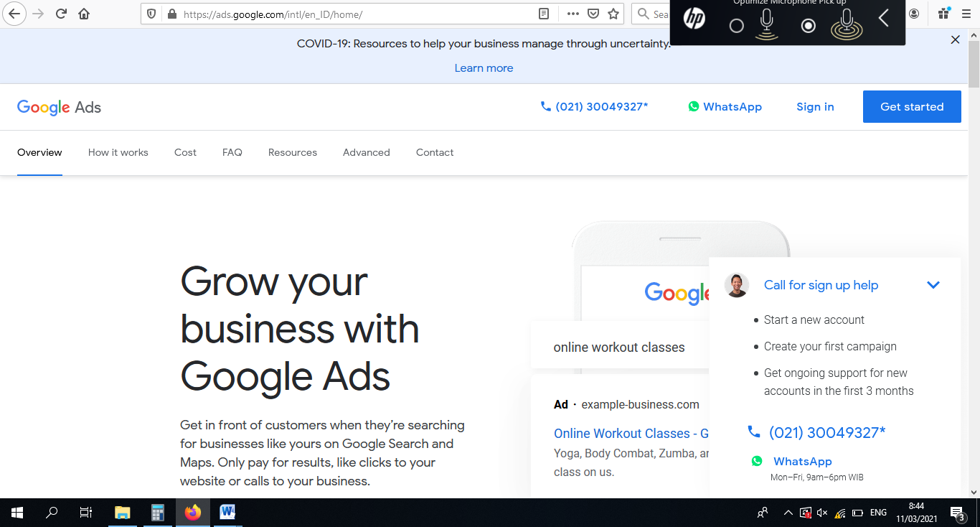The width and height of the screenshot is (980, 527).
Task: Toggle reader view icon in address bar
Action: pyautogui.click(x=544, y=14)
